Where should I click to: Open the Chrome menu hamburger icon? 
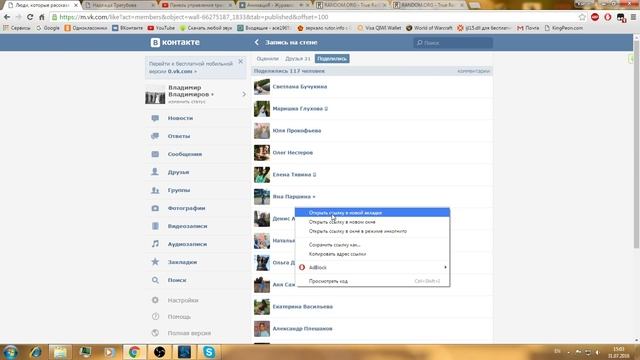pyautogui.click(x=633, y=17)
